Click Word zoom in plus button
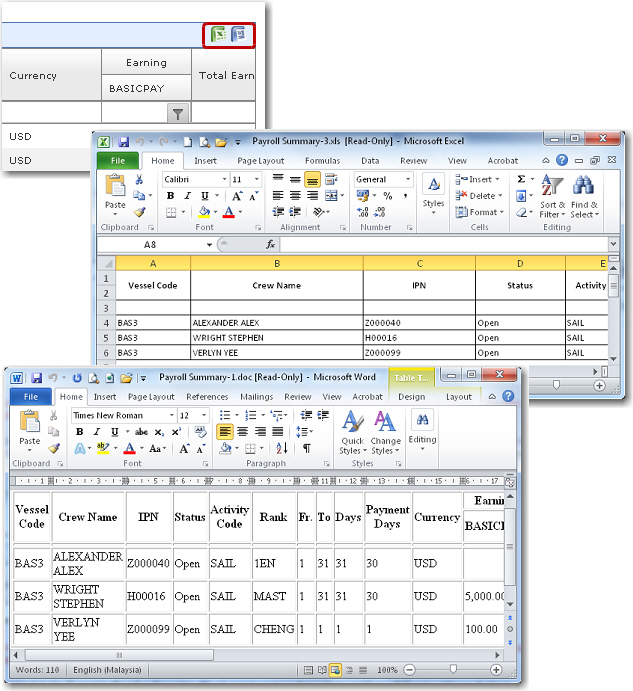The width and height of the screenshot is (633, 691). (496, 670)
